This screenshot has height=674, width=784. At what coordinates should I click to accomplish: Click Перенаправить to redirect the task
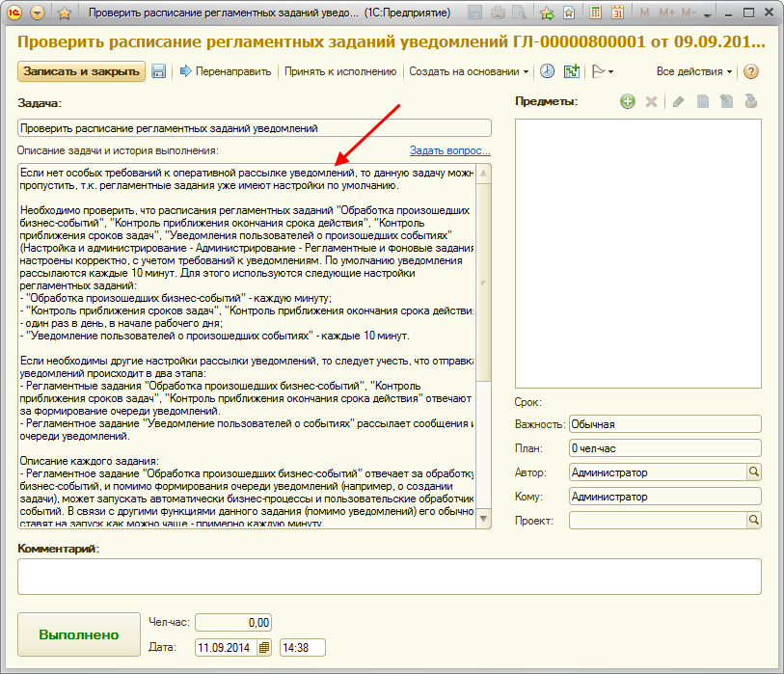(x=226, y=71)
